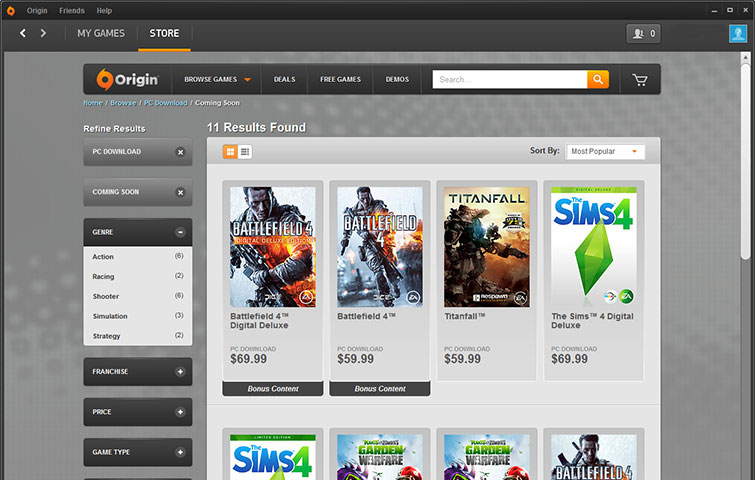
Task: Minimize the Origin window
Action: [x=715, y=11]
